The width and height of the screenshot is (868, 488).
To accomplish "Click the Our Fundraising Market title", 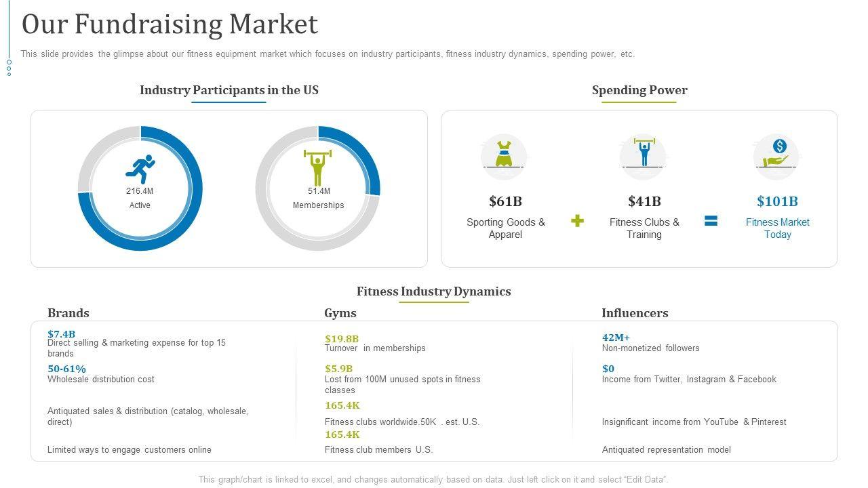I will [170, 24].
